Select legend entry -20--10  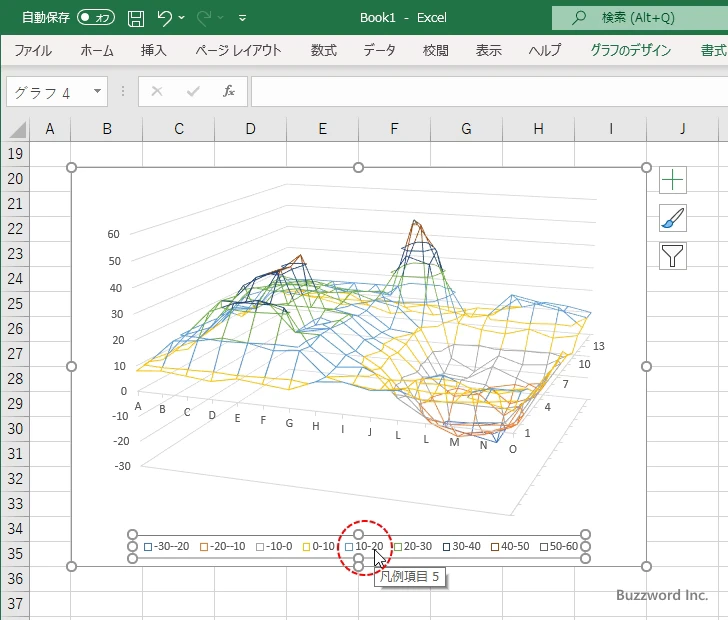pyautogui.click(x=223, y=546)
